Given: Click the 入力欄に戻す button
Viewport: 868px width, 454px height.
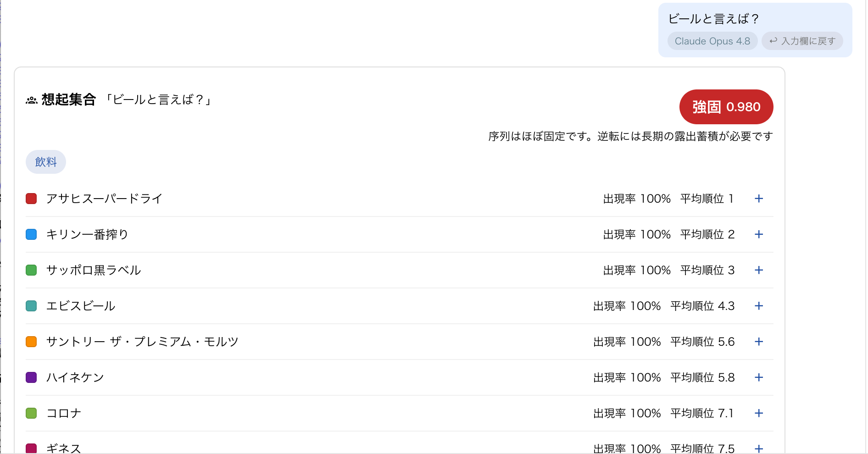Looking at the screenshot, I should click(x=802, y=41).
